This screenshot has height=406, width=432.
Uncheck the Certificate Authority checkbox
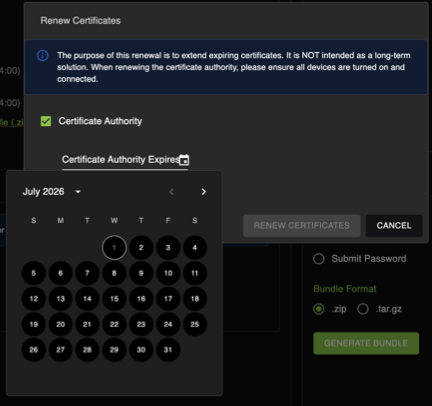coord(46,121)
